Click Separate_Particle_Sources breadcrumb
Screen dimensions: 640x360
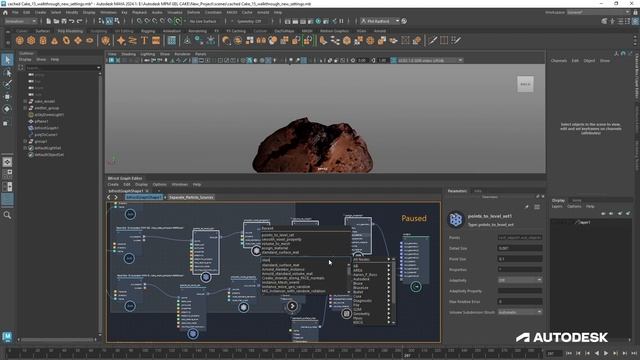191,197
